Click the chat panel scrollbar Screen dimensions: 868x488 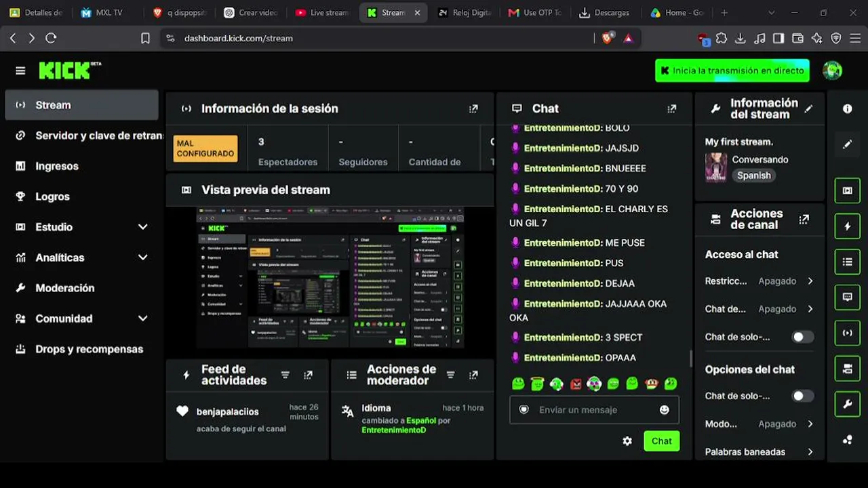[x=691, y=359]
